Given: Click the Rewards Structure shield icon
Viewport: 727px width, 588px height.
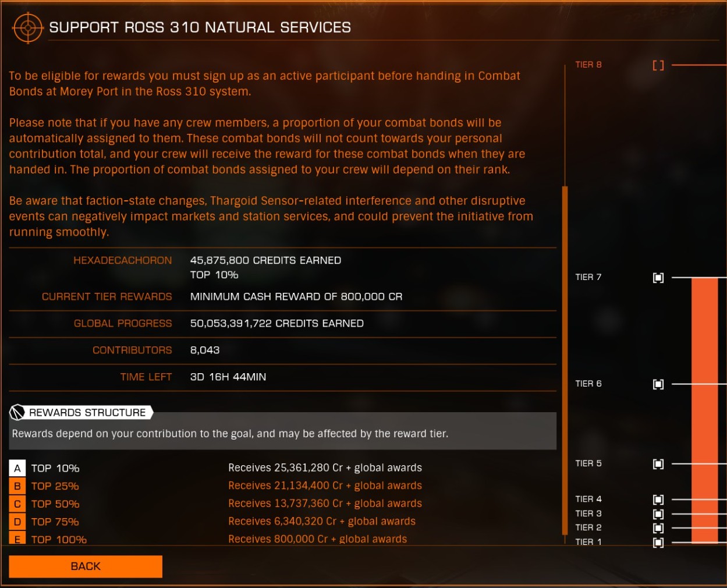Looking at the screenshot, I should pos(17,412).
